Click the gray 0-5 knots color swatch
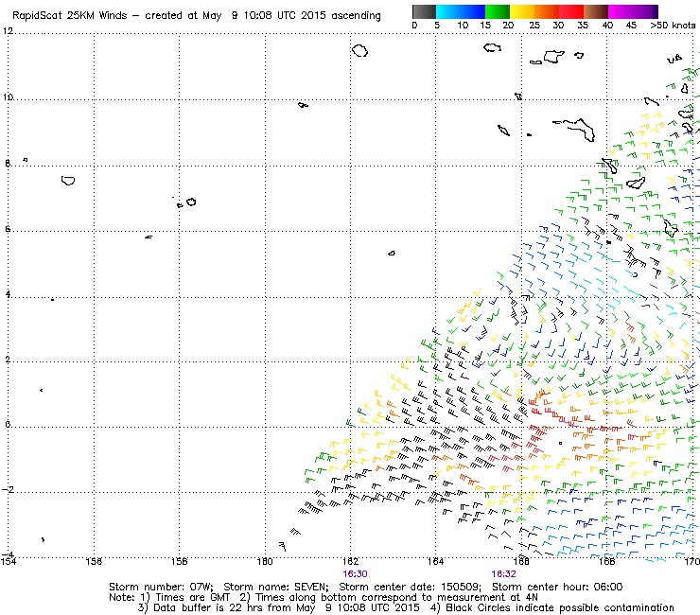Screen dimensions: 700x615 click(x=424, y=11)
